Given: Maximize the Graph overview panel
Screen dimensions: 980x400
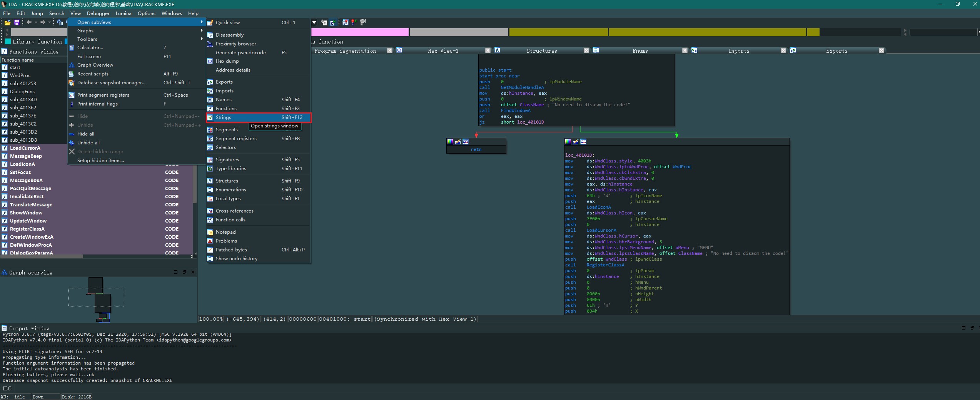Looking at the screenshot, I should [x=175, y=272].
